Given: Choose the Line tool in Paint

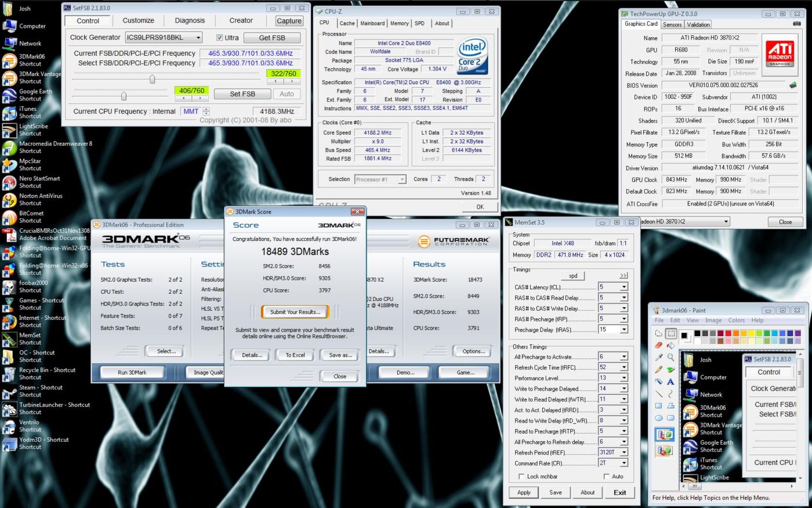Looking at the screenshot, I should point(658,394).
